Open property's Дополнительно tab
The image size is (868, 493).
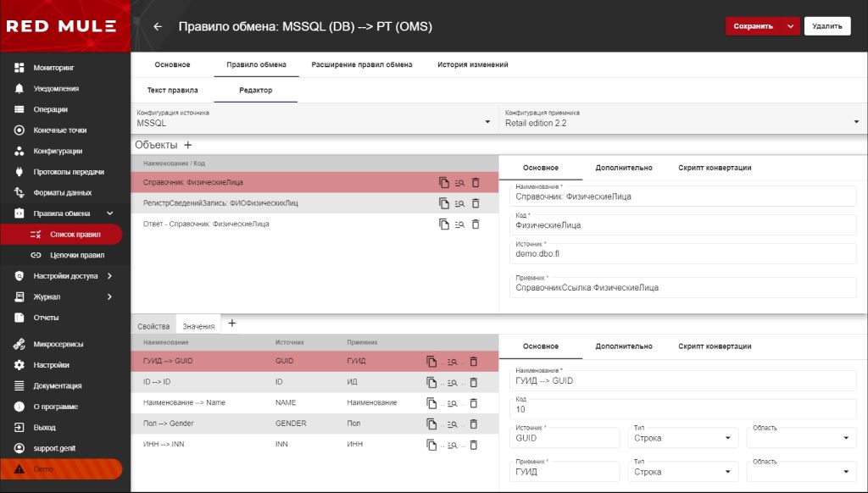point(624,346)
